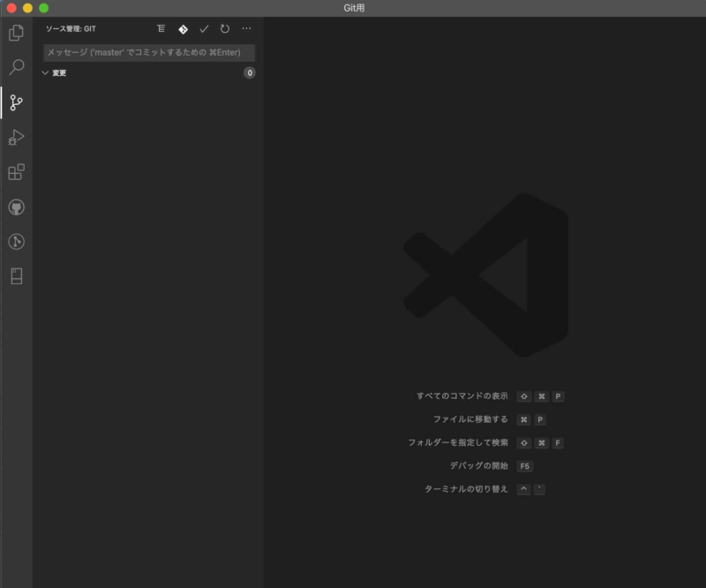Open the Git Graph history icon
The image size is (706, 588).
[x=16, y=242]
